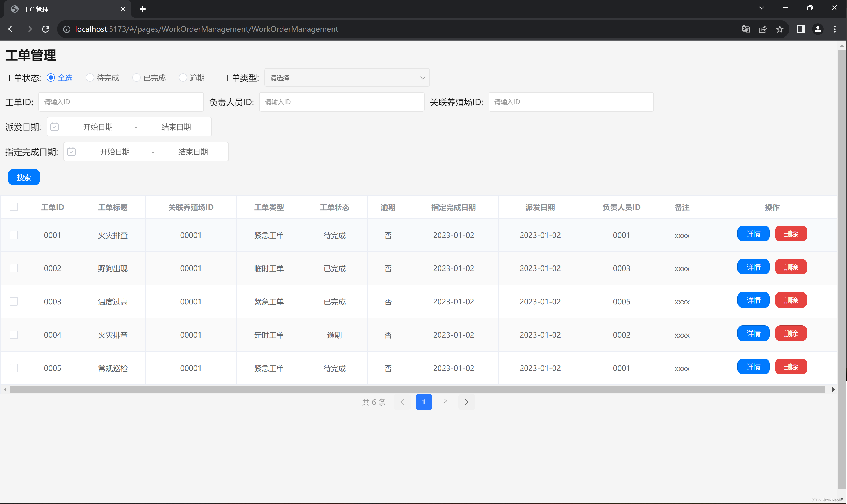Check the row checkbox for order 0003
Viewport: 847px width, 504px height.
[x=14, y=302]
